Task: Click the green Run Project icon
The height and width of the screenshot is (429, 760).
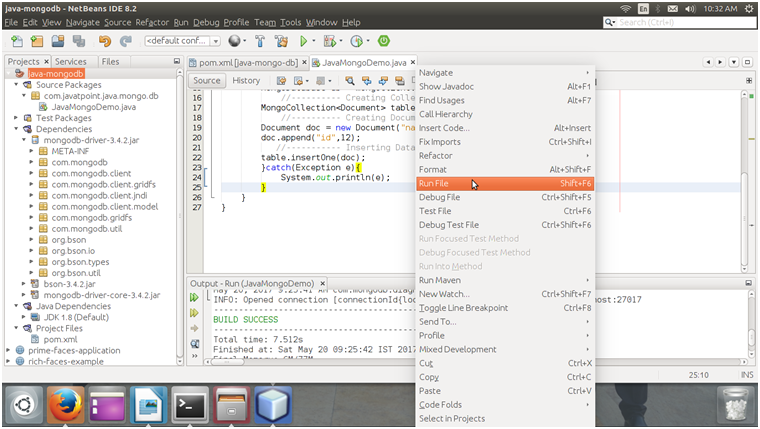Action: coord(303,41)
